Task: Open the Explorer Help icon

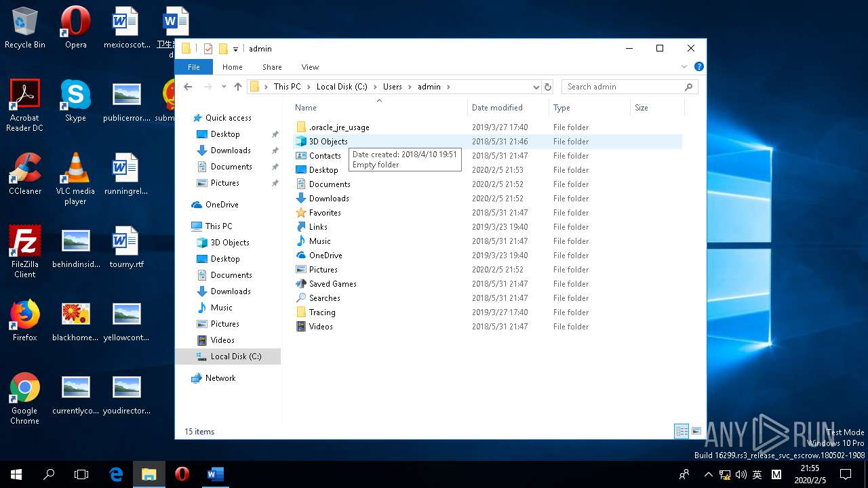Action: (699, 66)
